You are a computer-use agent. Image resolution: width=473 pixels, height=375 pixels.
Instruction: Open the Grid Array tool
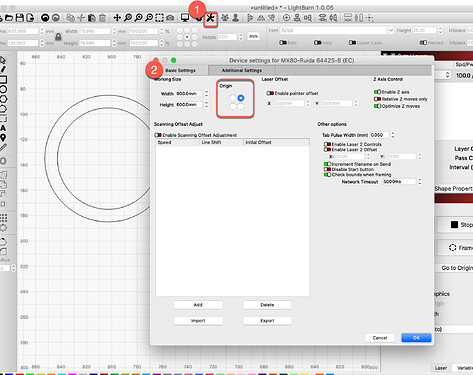pos(3,218)
